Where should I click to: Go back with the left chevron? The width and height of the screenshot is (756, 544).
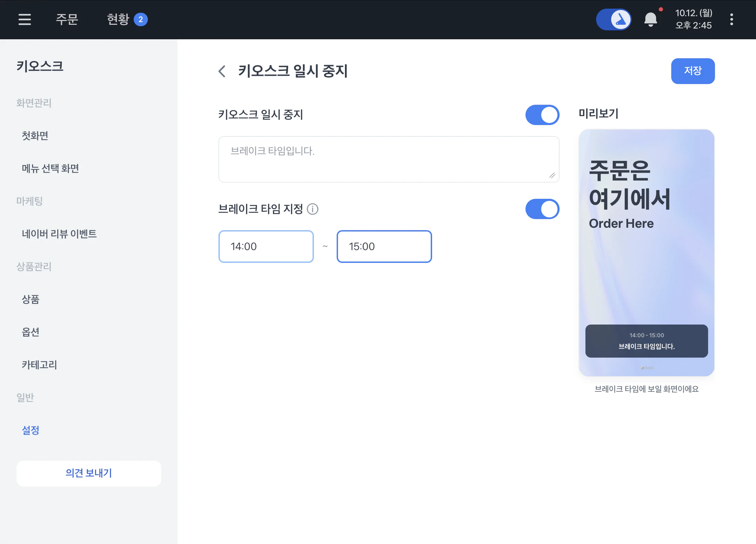(x=222, y=71)
